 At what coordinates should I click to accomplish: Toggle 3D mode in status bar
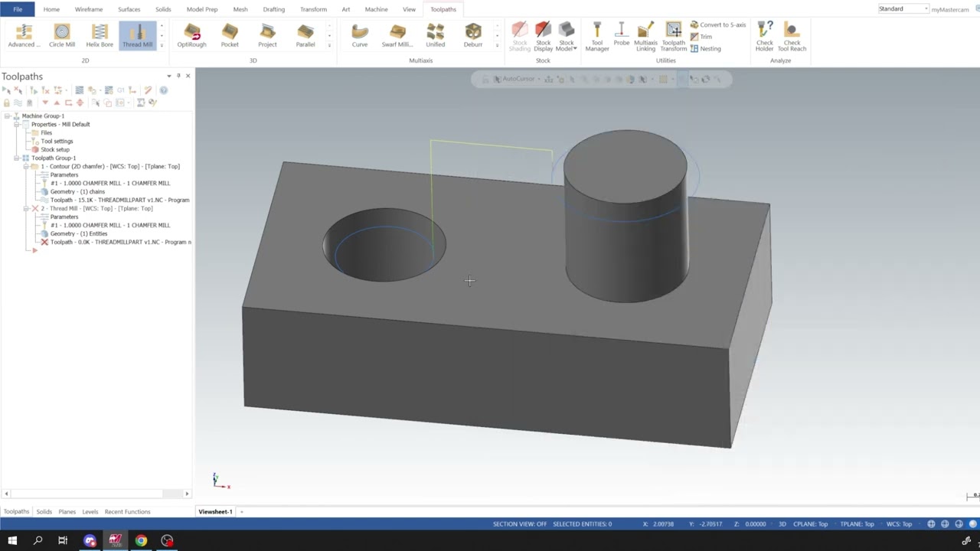coord(782,524)
